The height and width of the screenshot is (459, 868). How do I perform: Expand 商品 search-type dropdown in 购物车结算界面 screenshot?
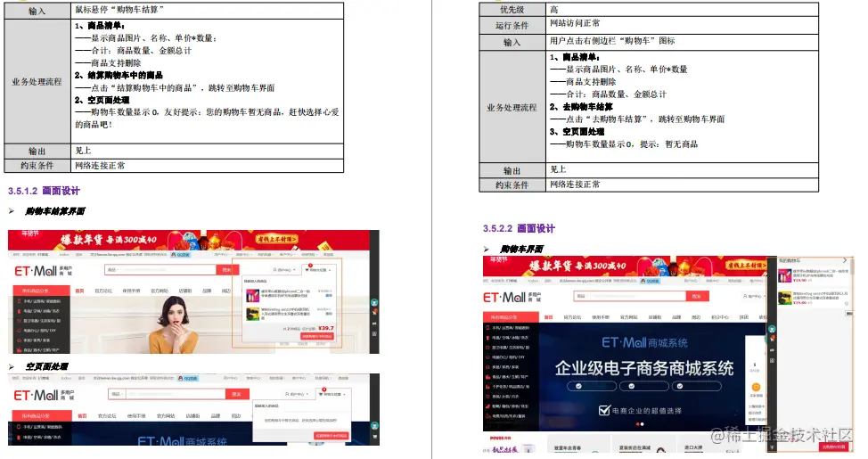coord(112,270)
